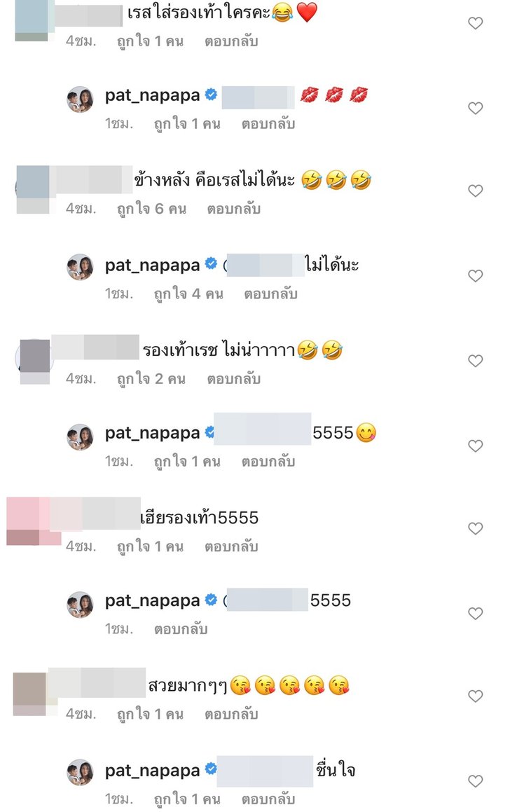Screen dimensions: 510x812
Task: Open the "ถูกใจ 4 คน" likes list
Action: (188, 294)
